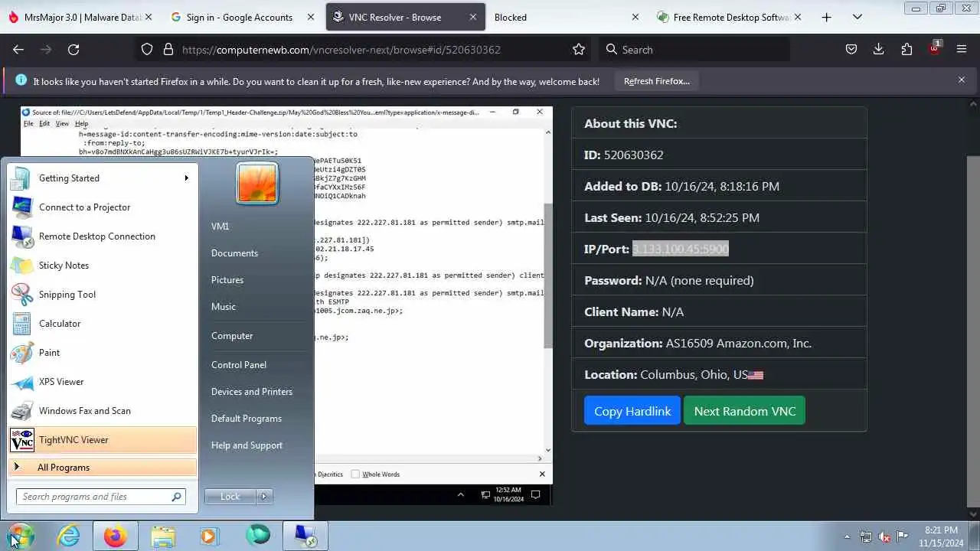Image resolution: width=980 pixels, height=551 pixels.
Task: Open the shutdown options arrow beside Lock
Action: pyautogui.click(x=264, y=497)
